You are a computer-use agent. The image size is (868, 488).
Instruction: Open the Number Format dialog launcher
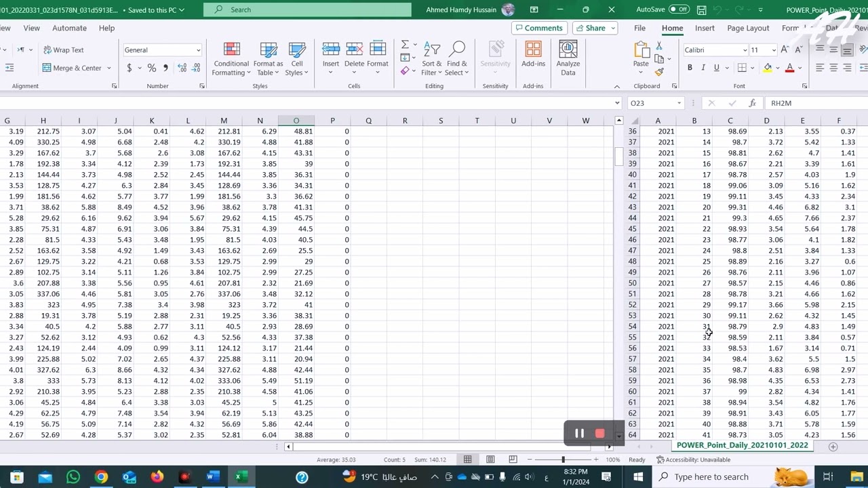click(x=202, y=86)
